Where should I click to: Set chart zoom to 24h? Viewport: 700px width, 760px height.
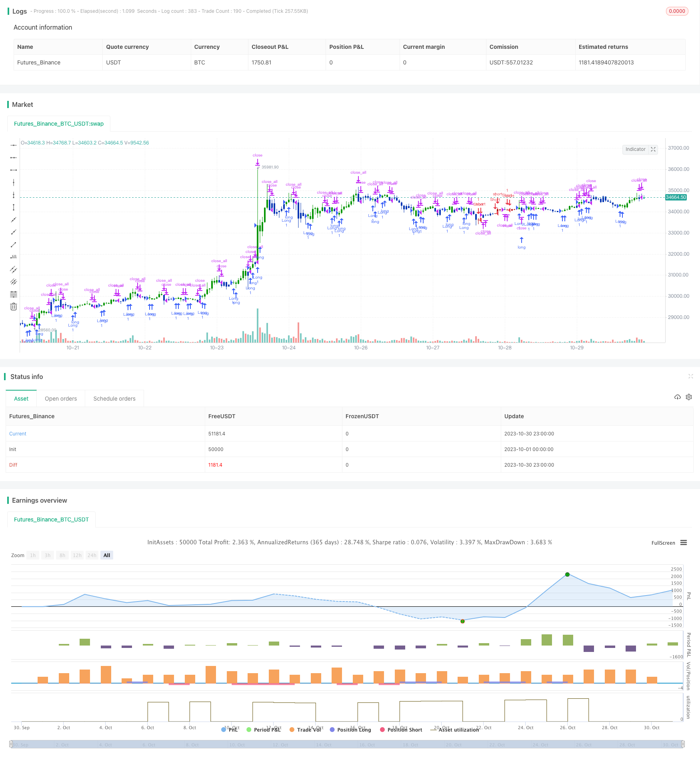pyautogui.click(x=92, y=555)
